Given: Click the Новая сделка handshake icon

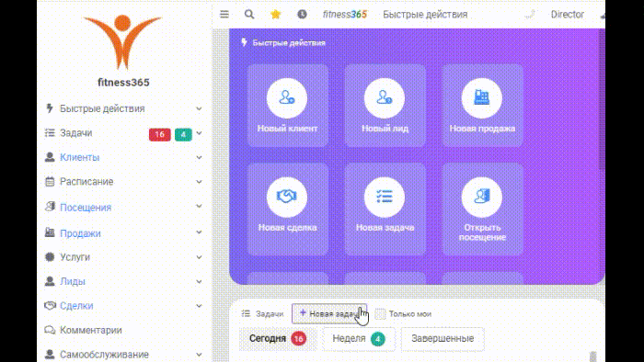Looking at the screenshot, I should pos(287,198).
